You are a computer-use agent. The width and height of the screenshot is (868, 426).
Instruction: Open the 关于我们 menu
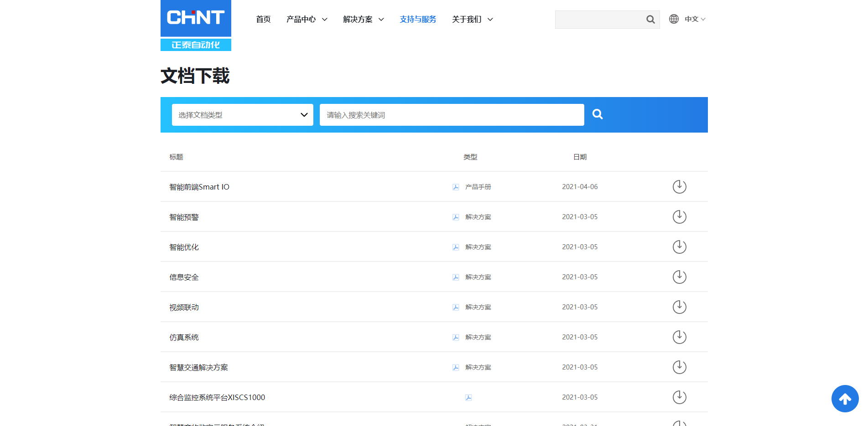coord(472,19)
